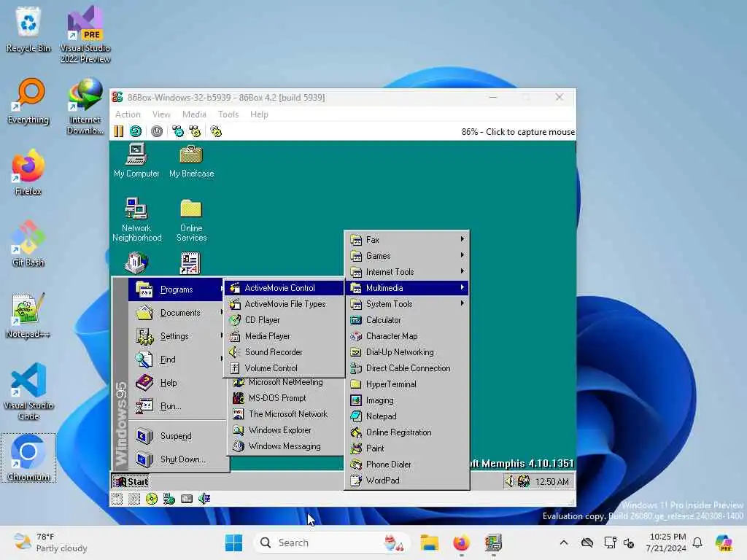747x560 pixels.
Task: Click the ACPI shutdown power icon
Action: click(x=157, y=131)
